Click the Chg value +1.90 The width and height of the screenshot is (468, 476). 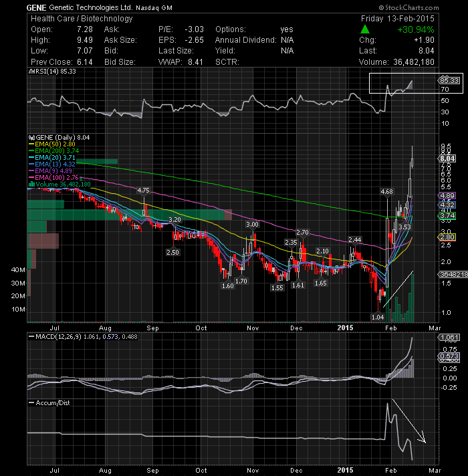click(x=424, y=40)
